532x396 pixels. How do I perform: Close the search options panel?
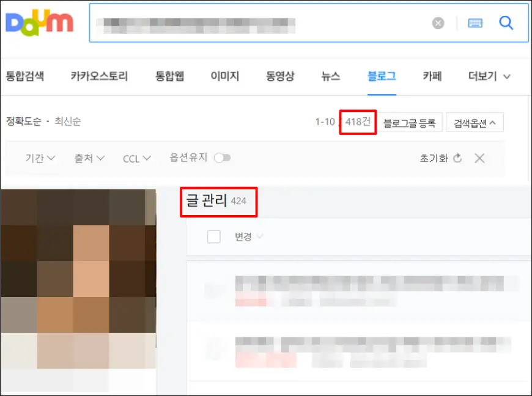(480, 158)
